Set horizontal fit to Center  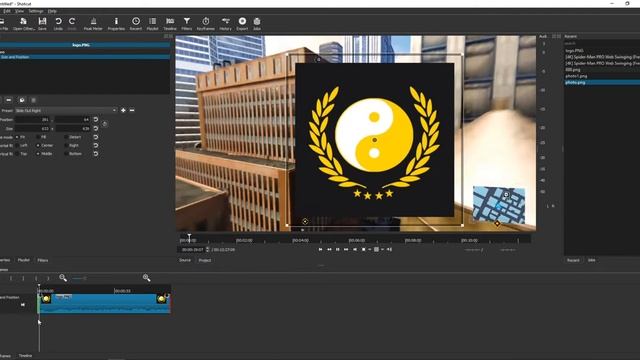point(45,145)
